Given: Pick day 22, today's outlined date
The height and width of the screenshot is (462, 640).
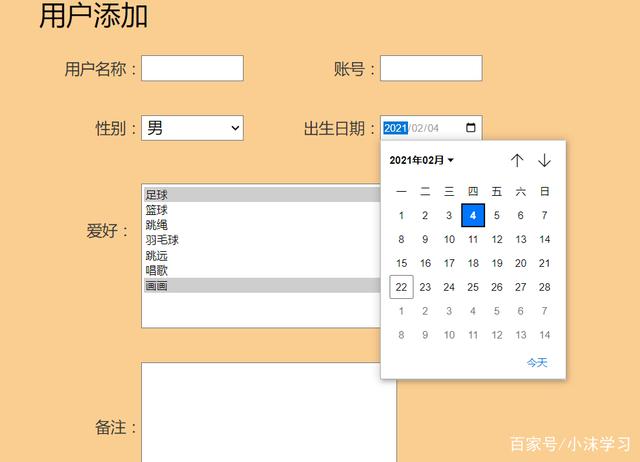Looking at the screenshot, I should click(401, 287).
